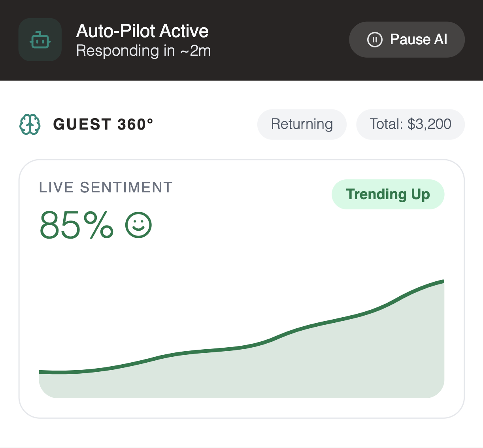Select the Returning guest badge
The height and width of the screenshot is (448, 483).
[x=302, y=124]
